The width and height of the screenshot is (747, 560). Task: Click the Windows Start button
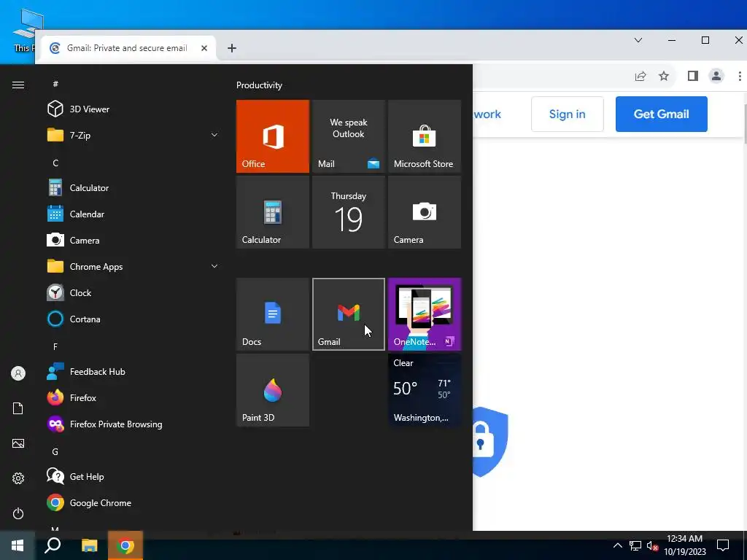tap(18, 545)
